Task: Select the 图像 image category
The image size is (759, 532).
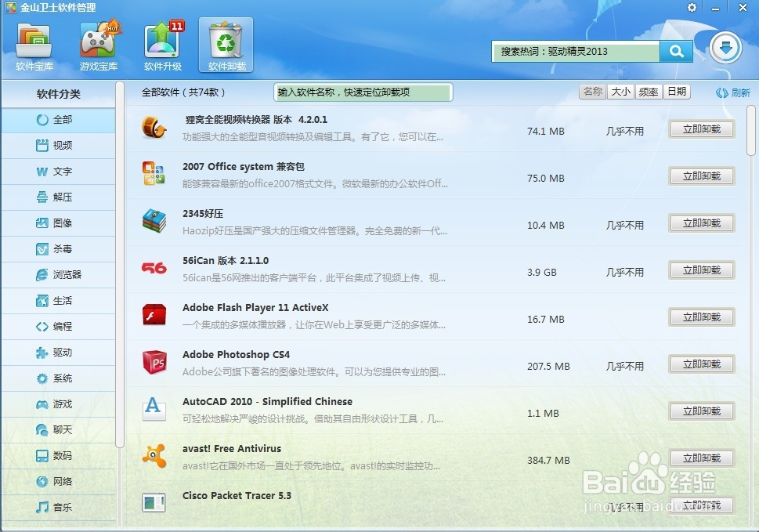Action: [58, 223]
